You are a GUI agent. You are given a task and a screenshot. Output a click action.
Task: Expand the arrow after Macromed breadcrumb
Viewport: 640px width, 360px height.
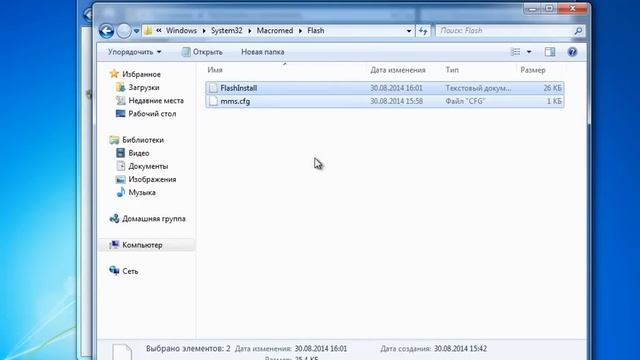[x=300, y=31]
